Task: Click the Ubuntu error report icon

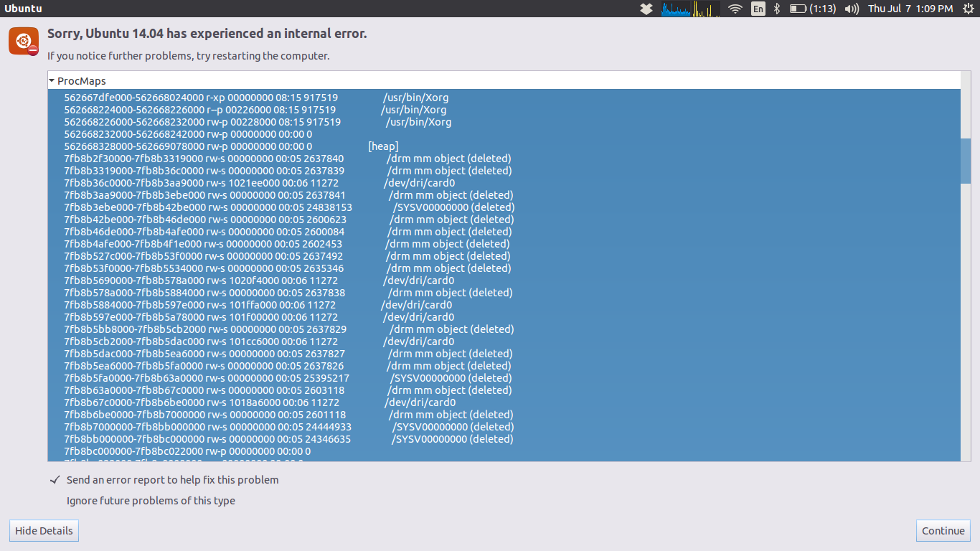Action: (x=24, y=42)
